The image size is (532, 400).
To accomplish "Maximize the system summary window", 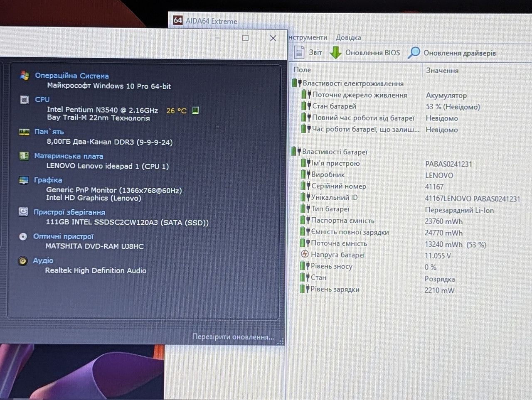I will click(245, 38).
